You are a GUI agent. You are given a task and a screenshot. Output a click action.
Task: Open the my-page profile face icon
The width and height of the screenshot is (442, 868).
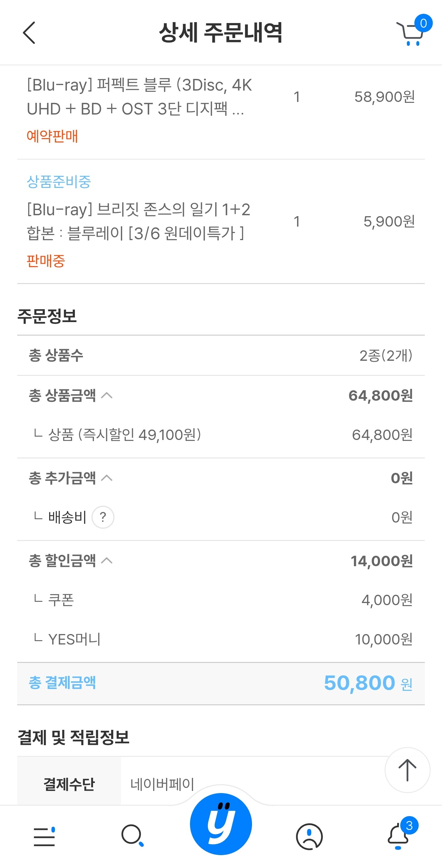coord(309,836)
